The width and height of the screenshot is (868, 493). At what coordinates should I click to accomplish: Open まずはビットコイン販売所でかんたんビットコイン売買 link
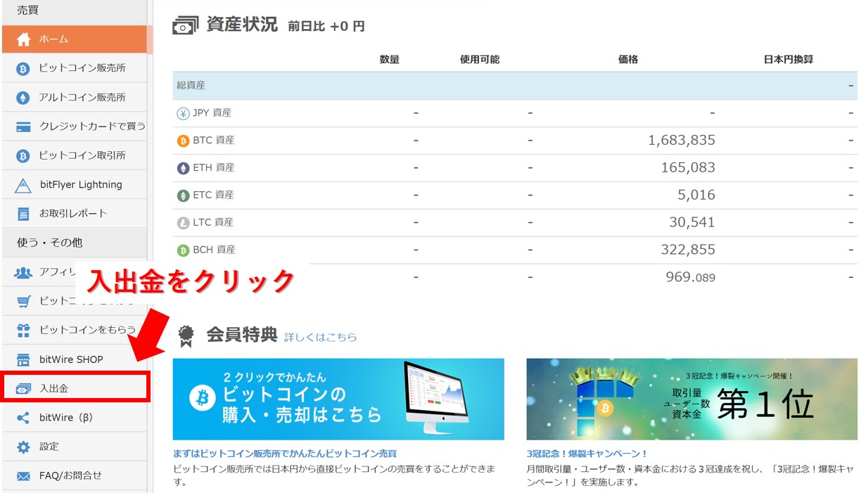[x=285, y=454]
